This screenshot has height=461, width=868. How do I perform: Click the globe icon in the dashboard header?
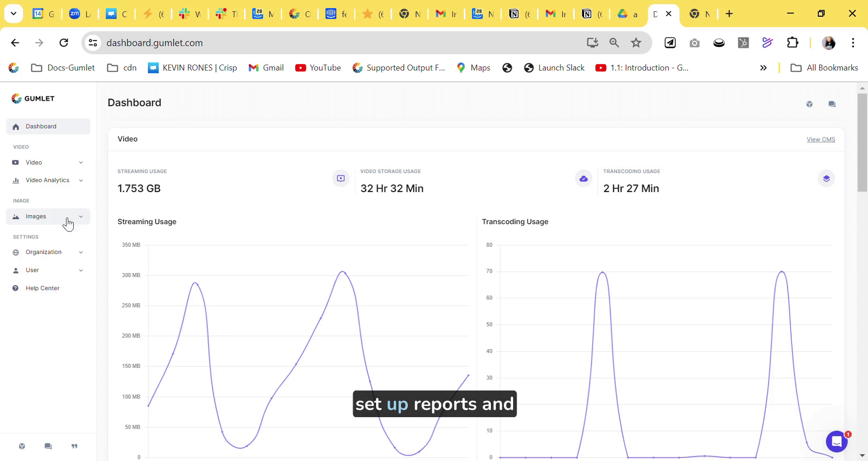point(810,104)
